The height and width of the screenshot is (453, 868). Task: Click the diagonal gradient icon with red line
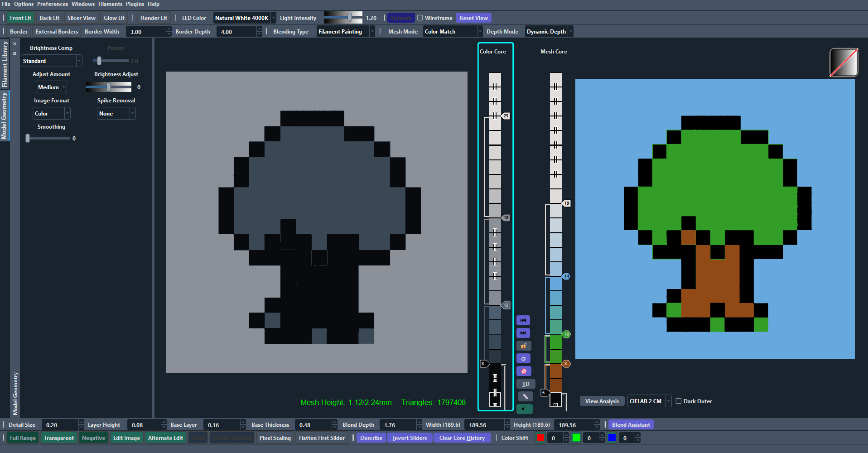[x=843, y=63]
